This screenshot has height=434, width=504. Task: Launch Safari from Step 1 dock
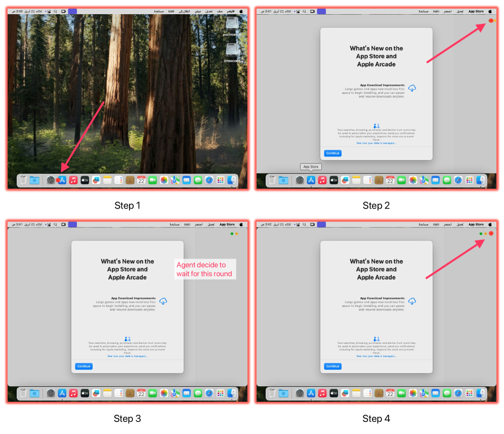point(209,180)
